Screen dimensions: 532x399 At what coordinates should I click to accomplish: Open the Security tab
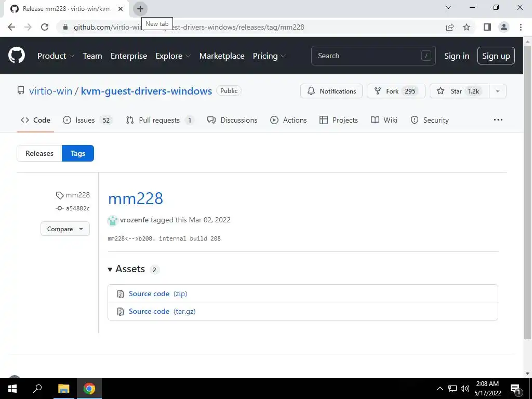pos(430,120)
